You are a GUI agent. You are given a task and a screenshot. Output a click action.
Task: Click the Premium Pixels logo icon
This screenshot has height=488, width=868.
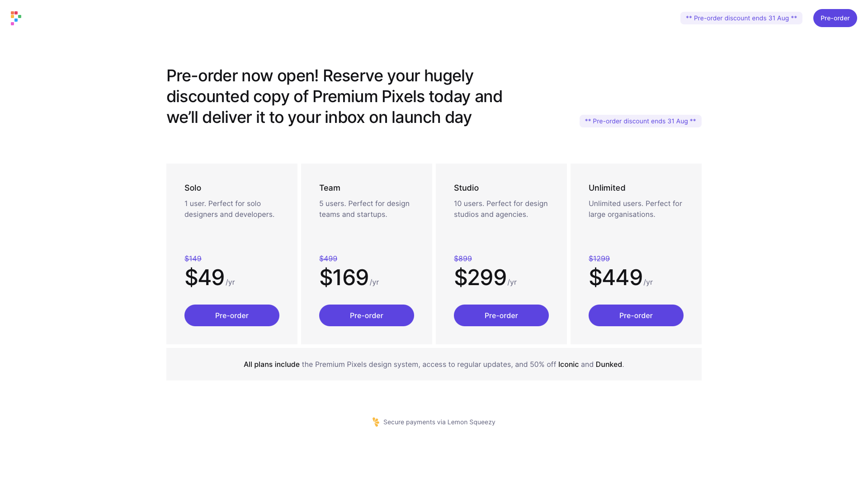(x=16, y=18)
